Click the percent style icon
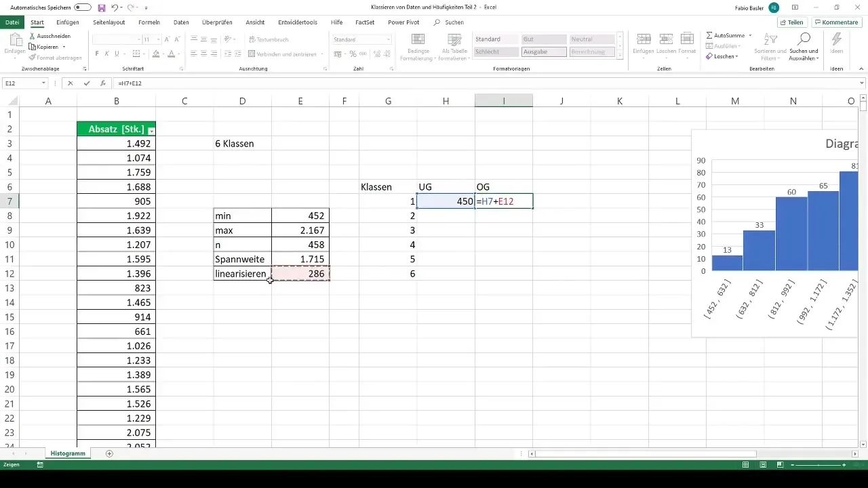This screenshot has width=868, height=488. pos(353,54)
